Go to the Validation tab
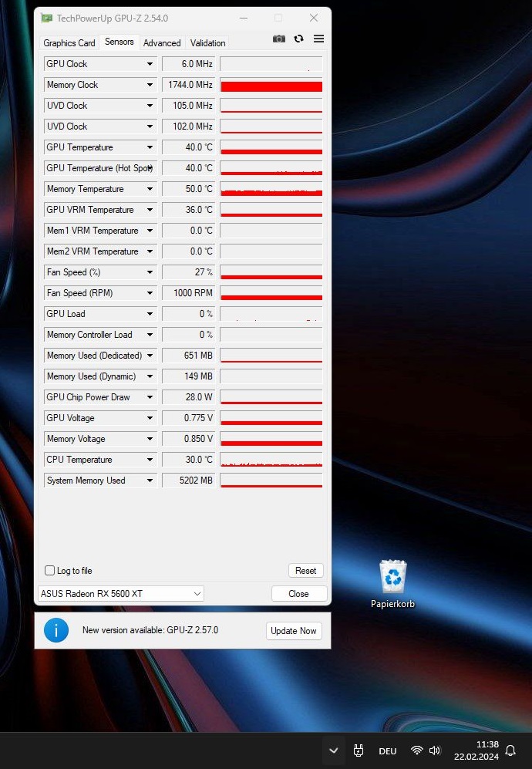Screen dimensions: 532x769 tap(208, 43)
